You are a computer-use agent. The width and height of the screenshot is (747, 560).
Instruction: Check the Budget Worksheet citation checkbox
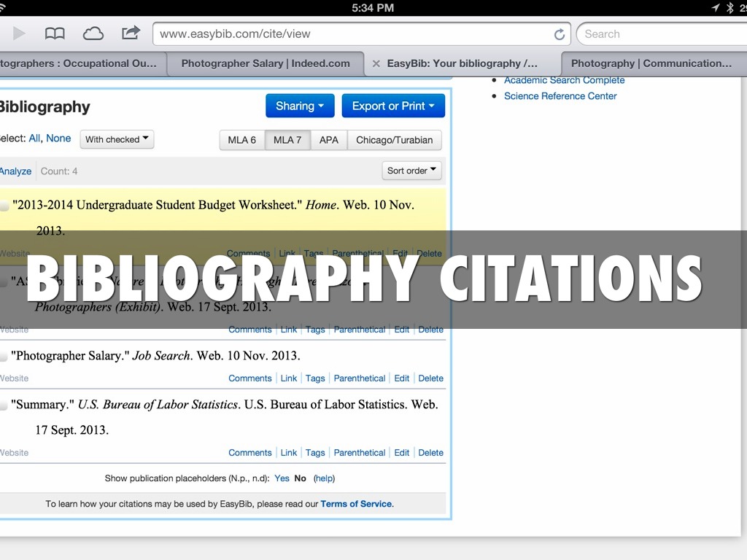pos(4,206)
